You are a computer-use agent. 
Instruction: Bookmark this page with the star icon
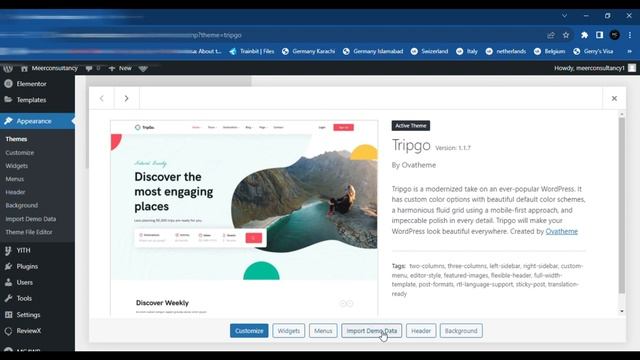(566, 35)
